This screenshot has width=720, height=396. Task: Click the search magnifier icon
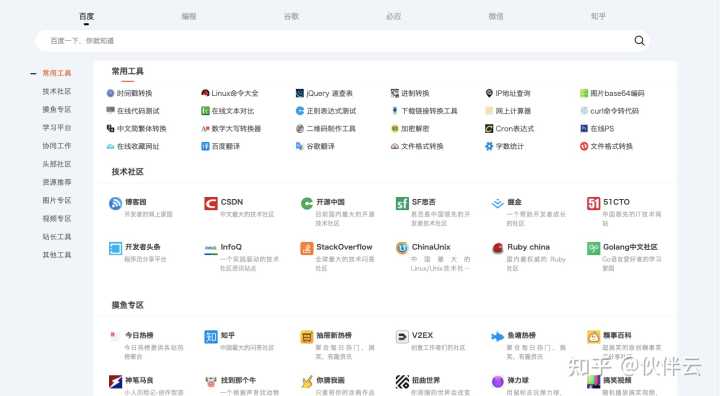point(639,40)
